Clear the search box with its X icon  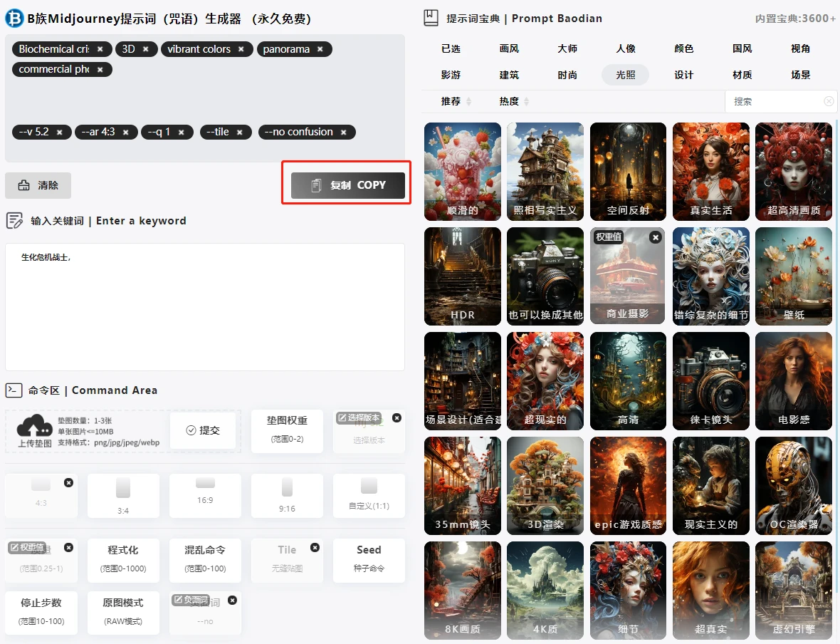point(829,101)
